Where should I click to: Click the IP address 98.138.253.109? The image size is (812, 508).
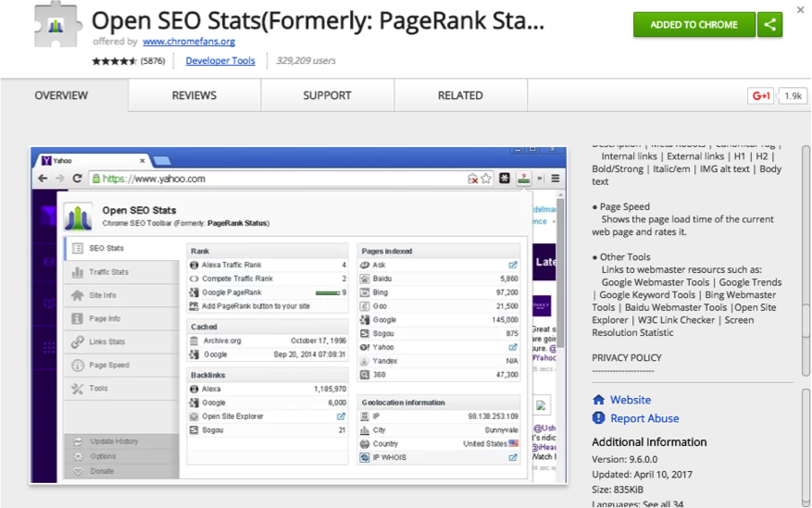click(493, 416)
